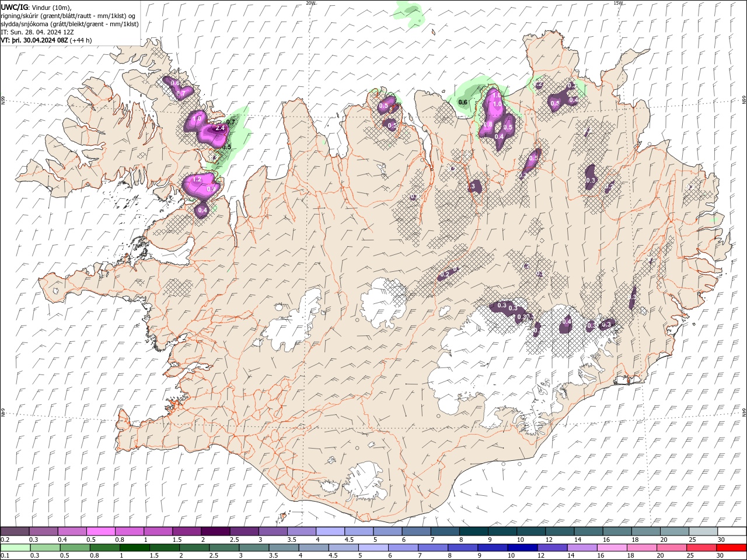Viewport: 747px width, 560px height.
Task: Click the darkest purple 2 swatch in the snow legend
Action: (x=215, y=531)
